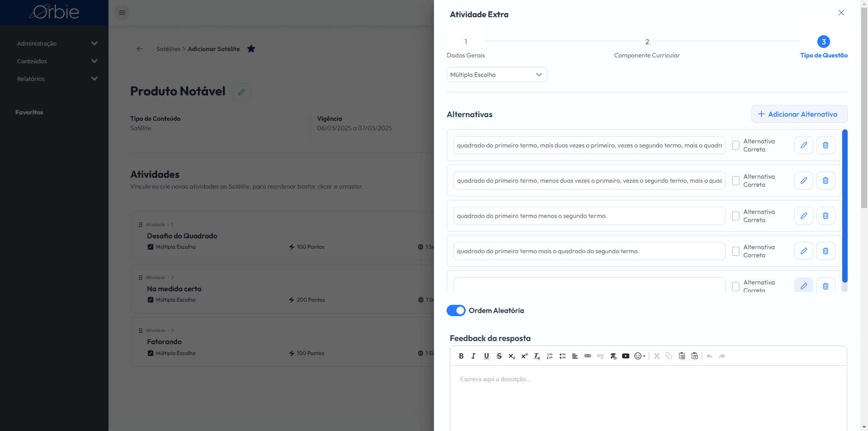Image resolution: width=868 pixels, height=431 pixels.
Task: Click the alternatives list vertical scrollbar
Action: [844, 206]
